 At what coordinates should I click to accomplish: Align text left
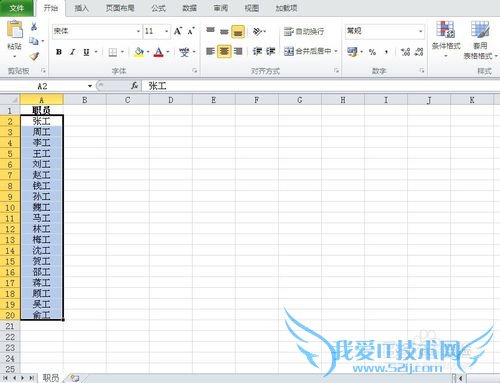point(210,51)
